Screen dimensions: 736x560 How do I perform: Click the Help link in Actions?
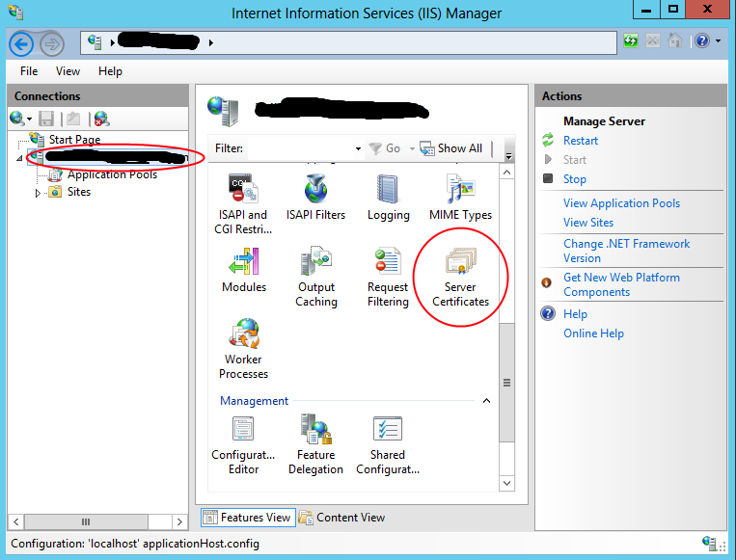click(575, 314)
